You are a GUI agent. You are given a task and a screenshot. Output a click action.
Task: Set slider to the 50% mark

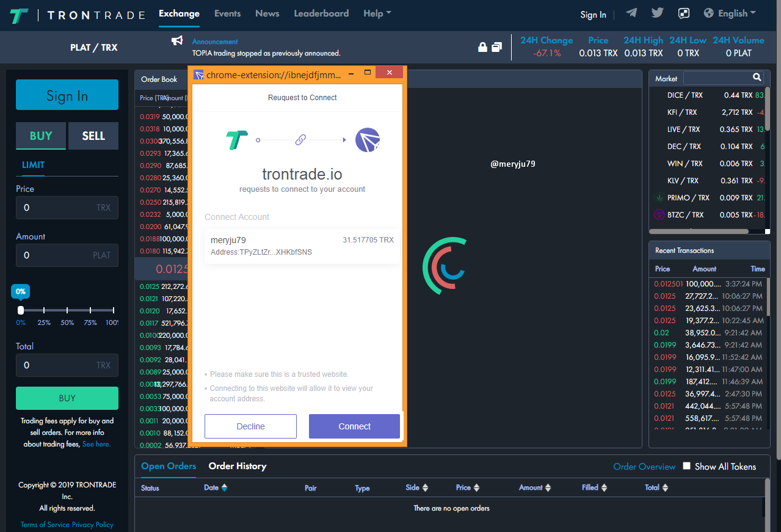(67, 310)
